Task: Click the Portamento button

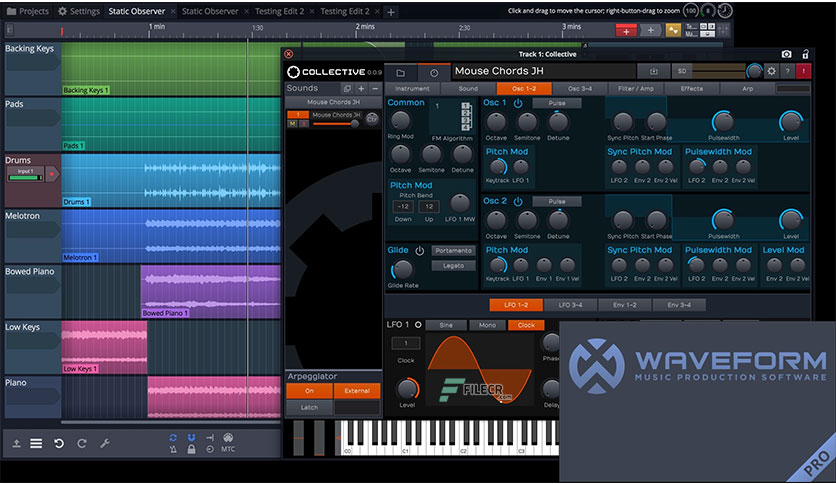Action: coord(453,251)
